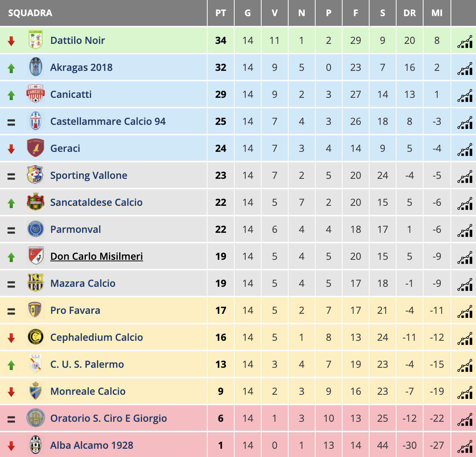Open trend chart icon for Pro Favara

pos(465,311)
